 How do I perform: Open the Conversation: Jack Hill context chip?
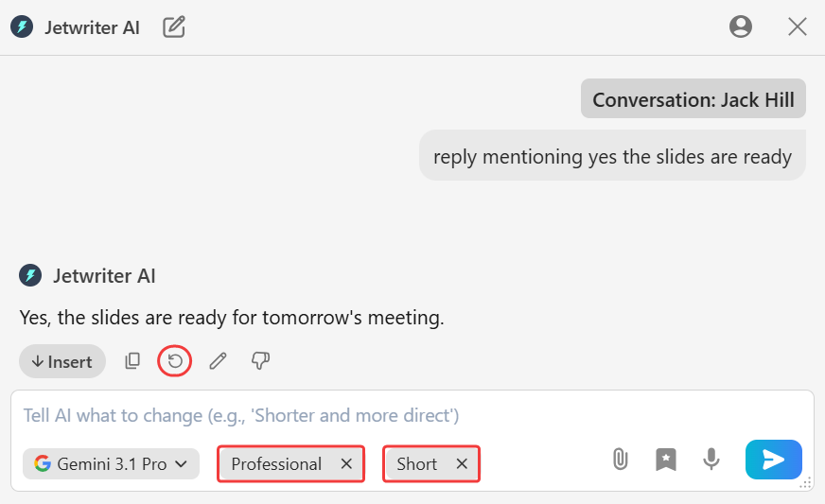click(x=693, y=99)
